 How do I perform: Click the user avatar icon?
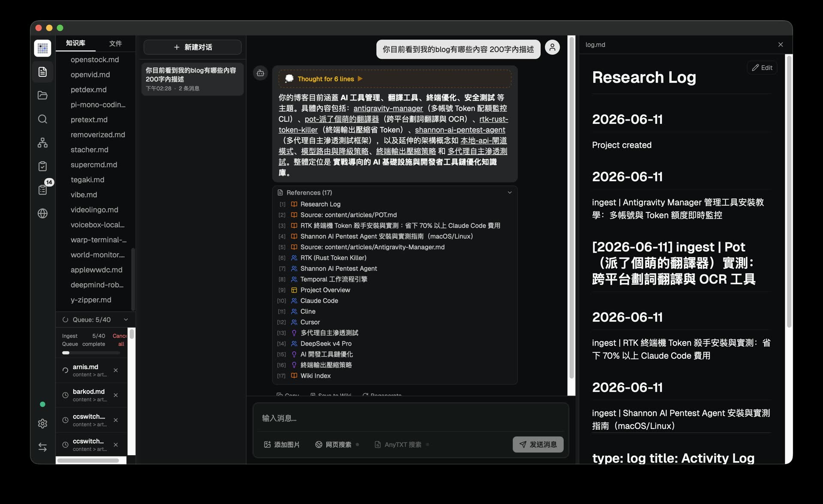[552, 47]
